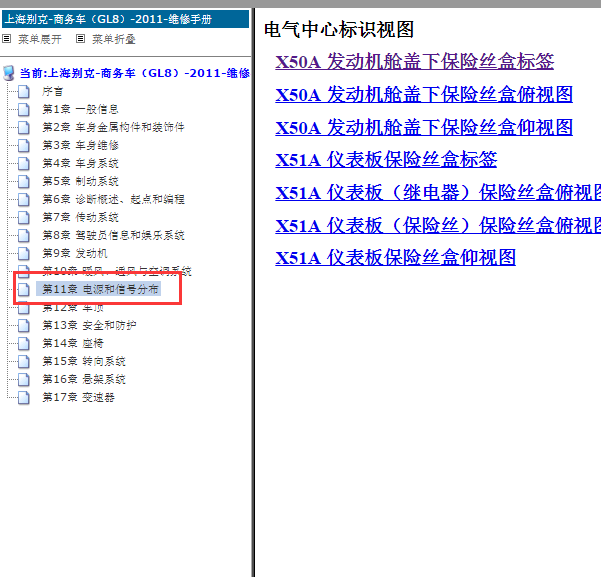Open link X51A 仪表板（继电器）保险丝盒俯视图
Viewport: 601px width, 577px height.
[438, 192]
